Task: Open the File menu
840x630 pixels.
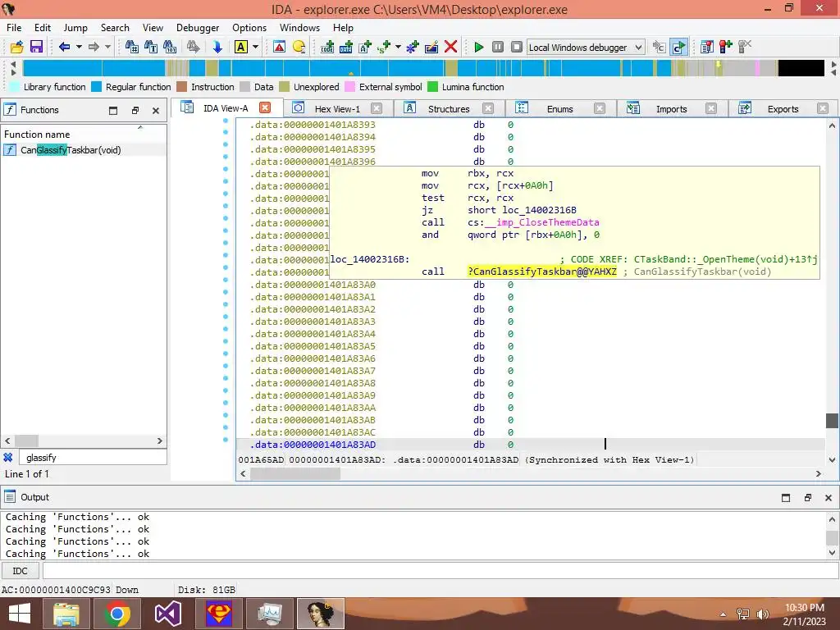Action: click(14, 28)
